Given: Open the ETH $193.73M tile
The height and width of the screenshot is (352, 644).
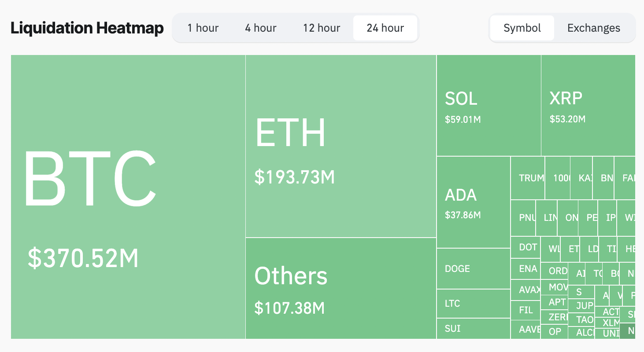Looking at the screenshot, I should pyautogui.click(x=341, y=146).
